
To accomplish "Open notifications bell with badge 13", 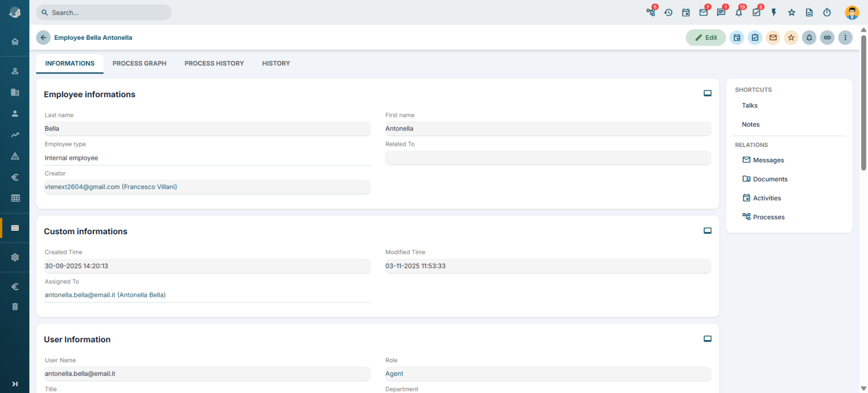I will tap(739, 12).
